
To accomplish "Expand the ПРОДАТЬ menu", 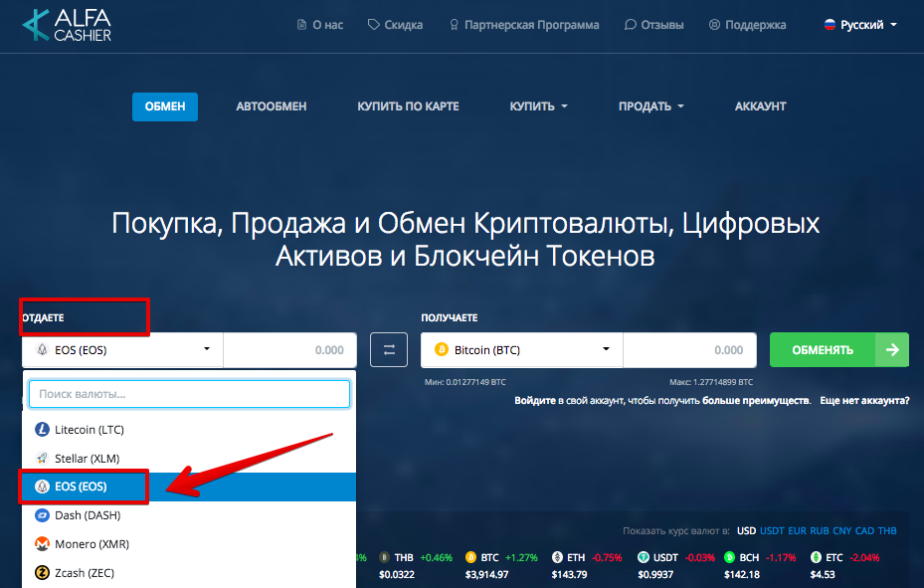I will (650, 106).
